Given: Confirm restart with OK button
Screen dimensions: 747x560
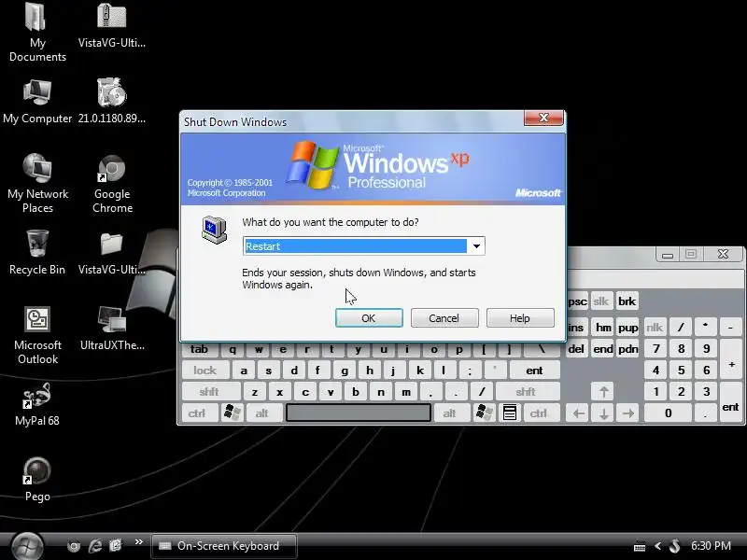Looking at the screenshot, I should coord(369,318).
